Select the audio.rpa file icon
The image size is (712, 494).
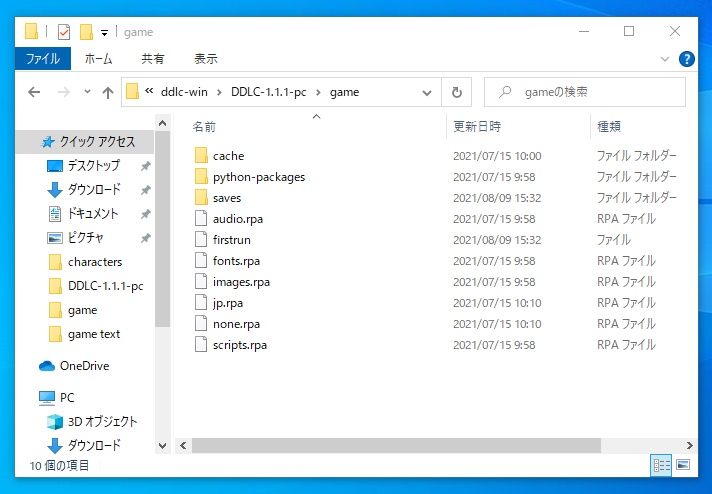coord(201,218)
